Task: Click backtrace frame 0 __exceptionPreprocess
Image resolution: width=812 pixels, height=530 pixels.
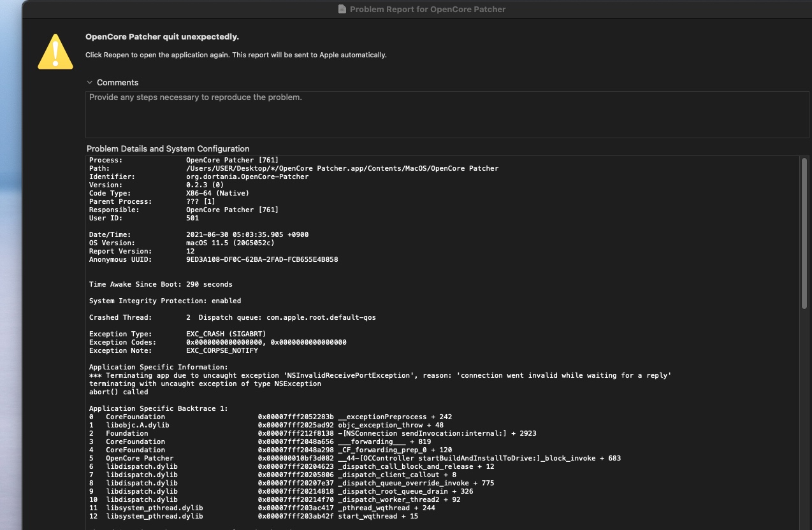Action: click(x=270, y=417)
